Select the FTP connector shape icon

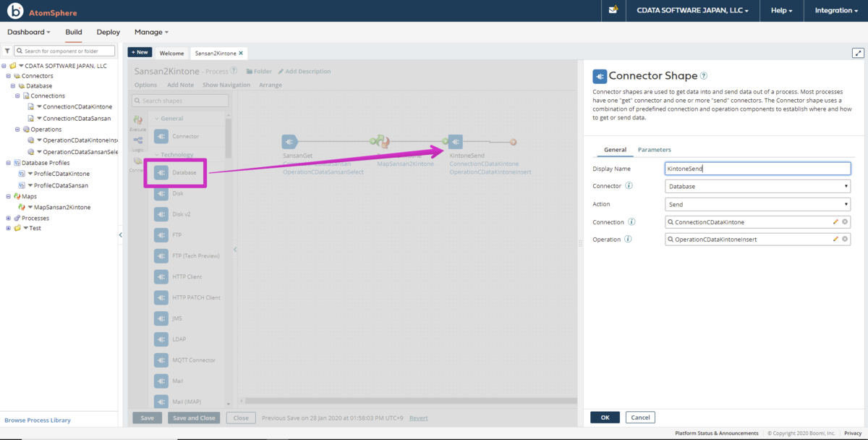tap(161, 235)
